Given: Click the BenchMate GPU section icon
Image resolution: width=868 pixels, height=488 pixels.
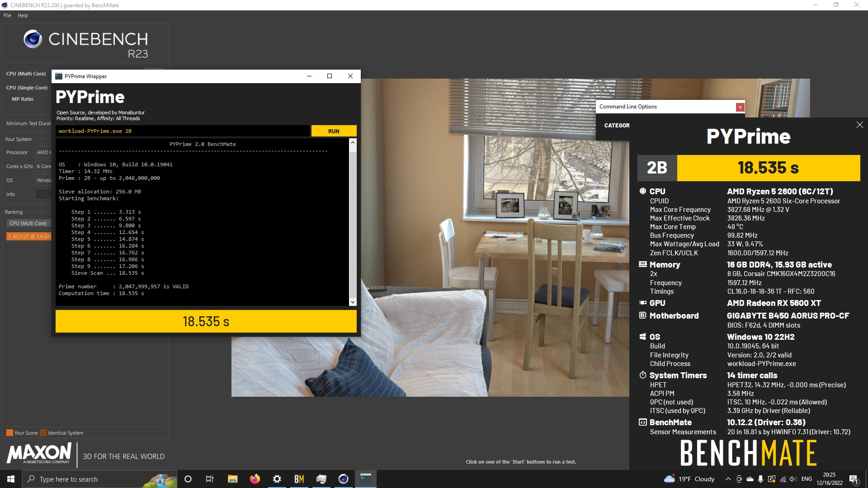Looking at the screenshot, I should coord(642,303).
